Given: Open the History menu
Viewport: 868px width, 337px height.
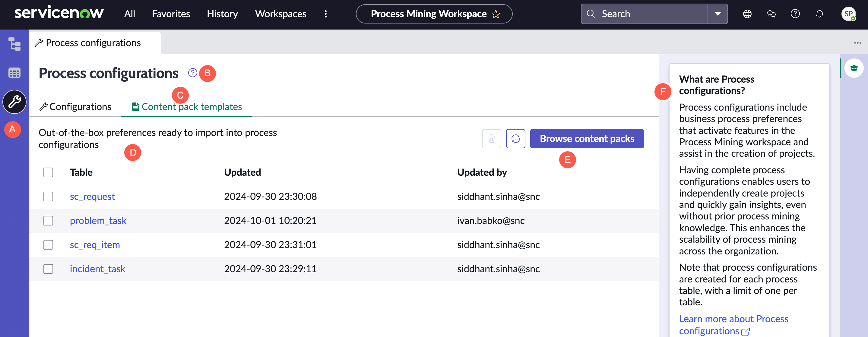Looking at the screenshot, I should click(222, 14).
